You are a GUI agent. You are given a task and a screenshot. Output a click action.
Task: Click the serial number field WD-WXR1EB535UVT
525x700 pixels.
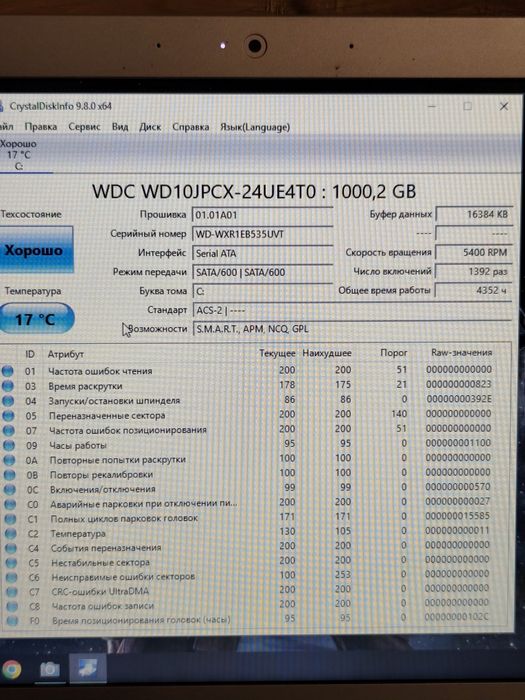coord(262,234)
